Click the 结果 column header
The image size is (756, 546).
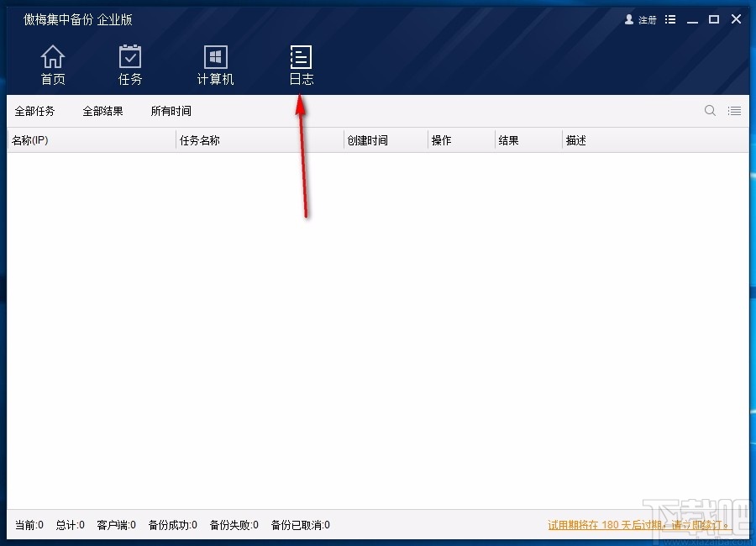507,139
